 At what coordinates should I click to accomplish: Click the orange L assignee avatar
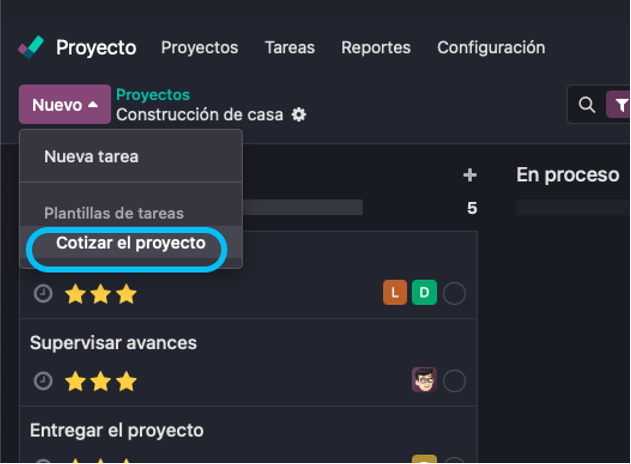[x=395, y=293]
